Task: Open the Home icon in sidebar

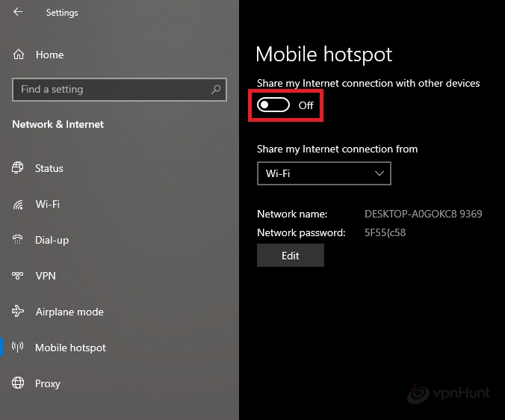Action: (19, 55)
